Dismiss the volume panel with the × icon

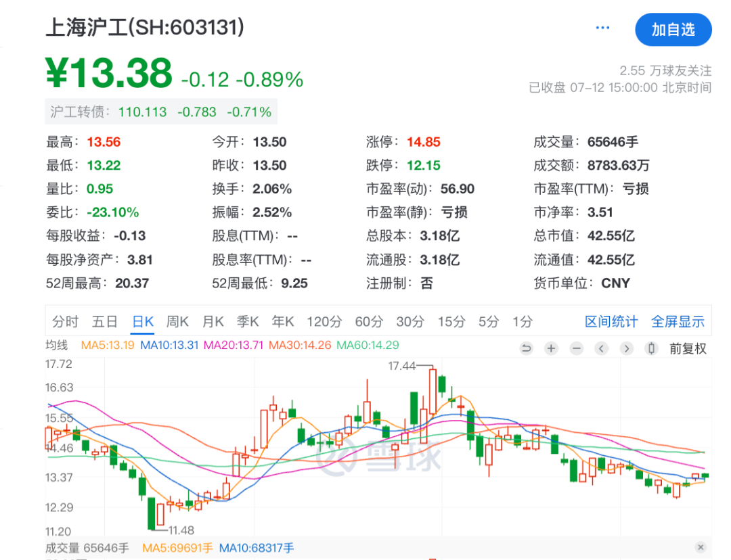[701, 546]
